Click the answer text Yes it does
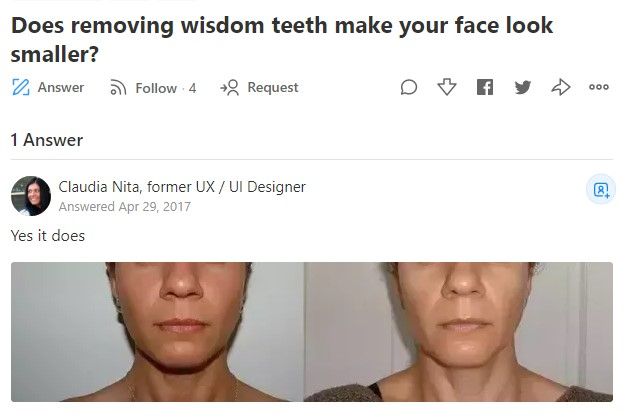Image resolution: width=636 pixels, height=417 pixels. 48,236
